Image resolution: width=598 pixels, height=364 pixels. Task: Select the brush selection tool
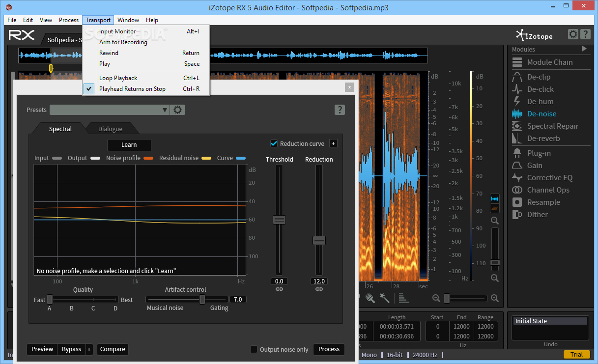[x=370, y=298]
